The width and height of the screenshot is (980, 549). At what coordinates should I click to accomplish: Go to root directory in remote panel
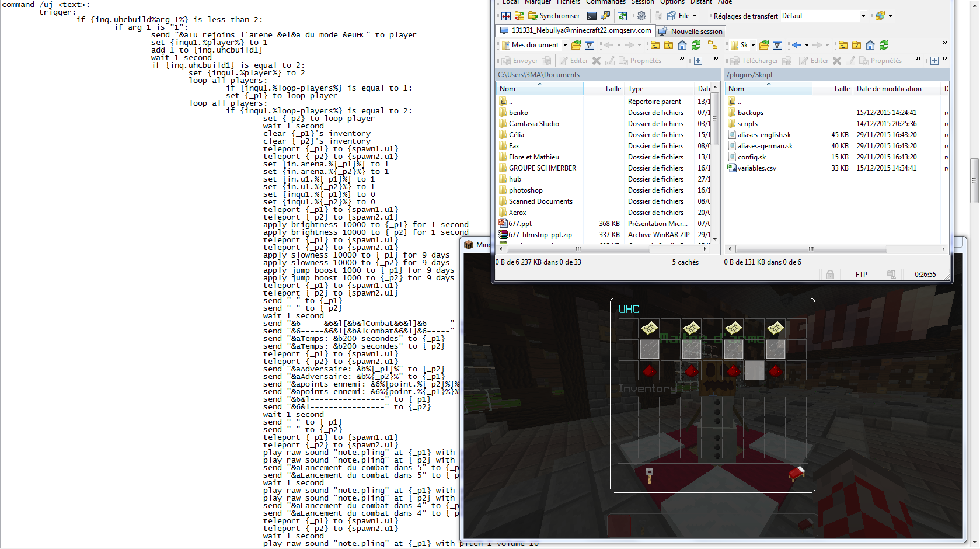point(856,45)
